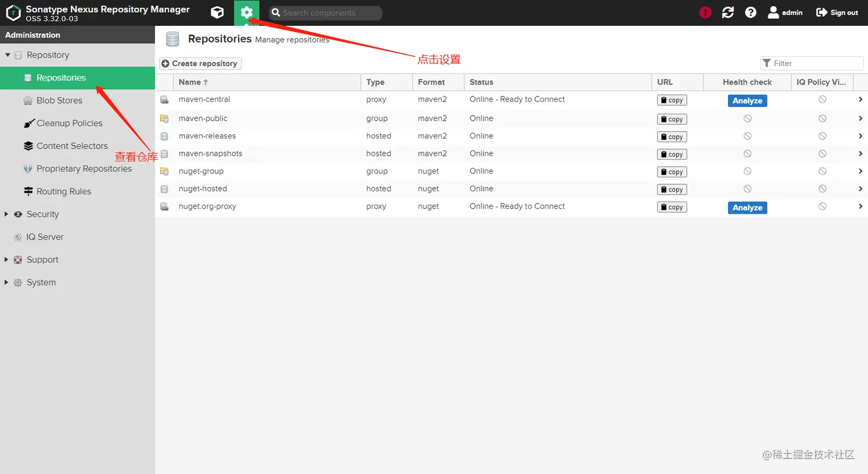Screen dimensions: 868x474
Task: Copy URL of maven-releases
Action: 672,137
